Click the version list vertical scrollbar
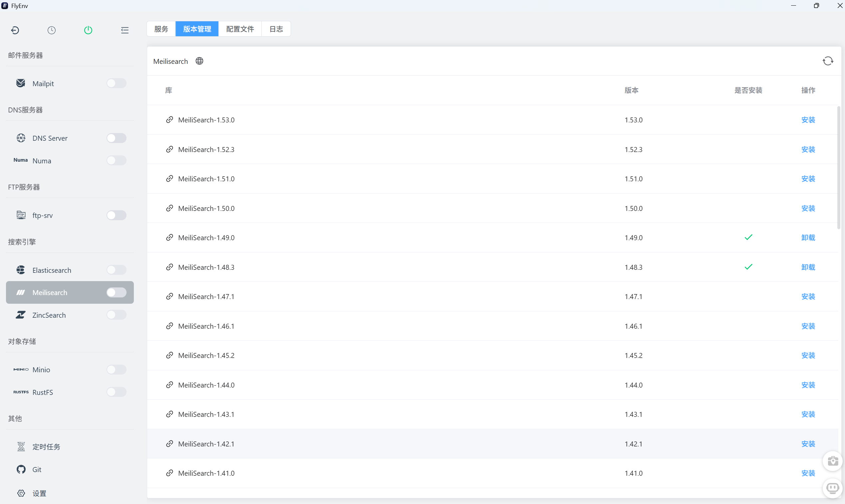The height and width of the screenshot is (504, 845). [839, 168]
